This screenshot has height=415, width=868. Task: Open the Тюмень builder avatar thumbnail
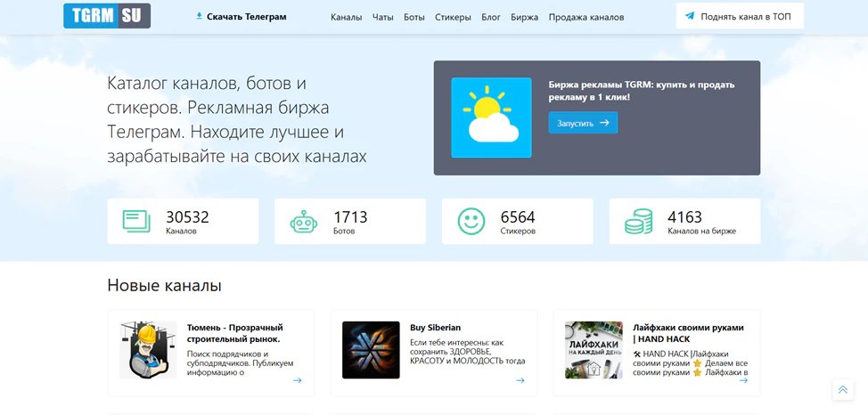point(148,350)
